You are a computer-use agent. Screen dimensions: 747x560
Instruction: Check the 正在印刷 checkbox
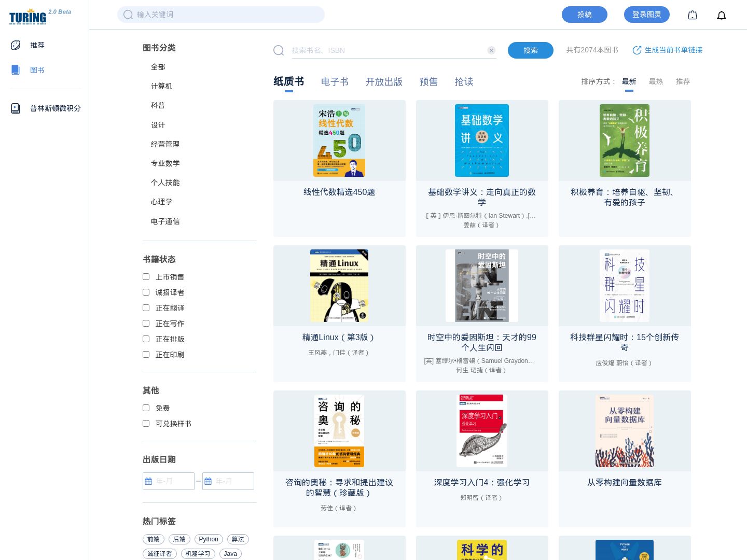tap(146, 355)
